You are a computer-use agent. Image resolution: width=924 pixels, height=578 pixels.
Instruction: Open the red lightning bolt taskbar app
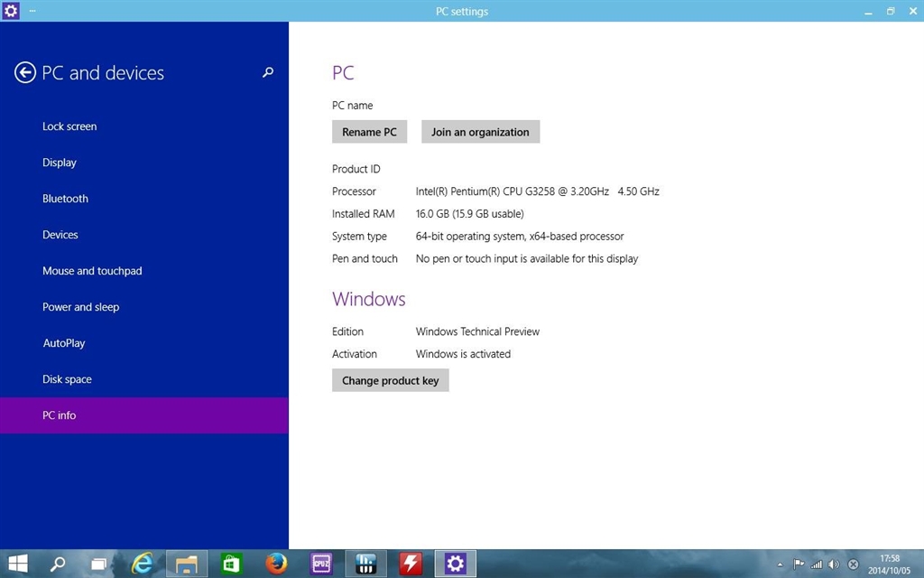tap(411, 564)
